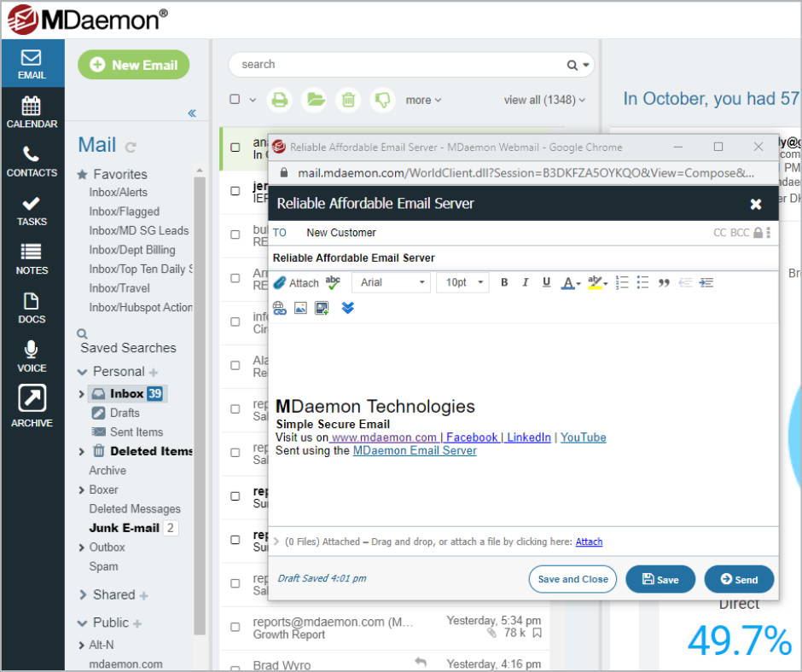Toggle bold formatting in the compose window

pos(504,282)
